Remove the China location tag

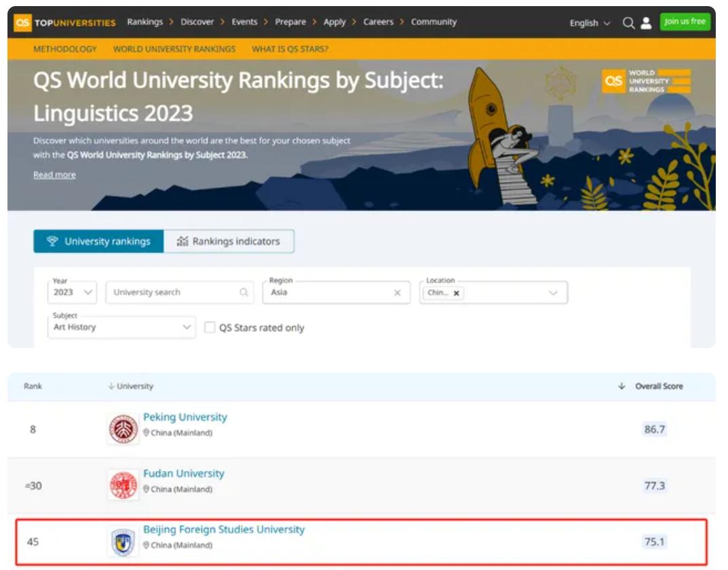pyautogui.click(x=456, y=293)
